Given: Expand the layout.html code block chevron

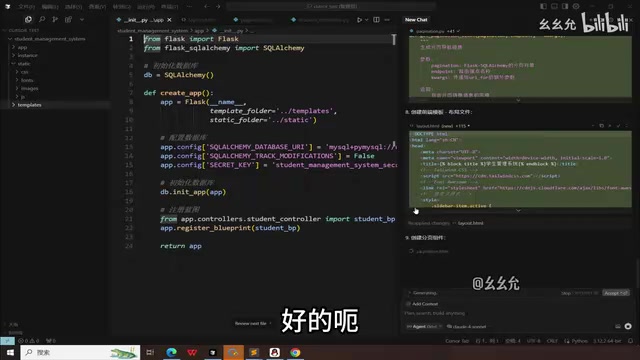Looking at the screenshot, I should tap(518, 211).
